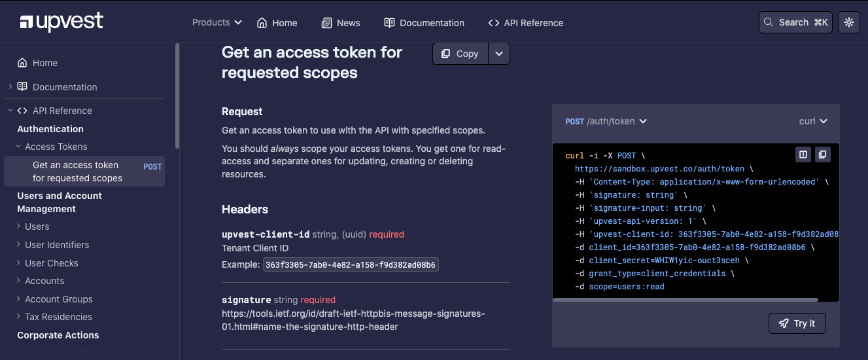Change the curl language dropdown
Image resolution: width=868 pixels, height=360 pixels.
pos(813,121)
